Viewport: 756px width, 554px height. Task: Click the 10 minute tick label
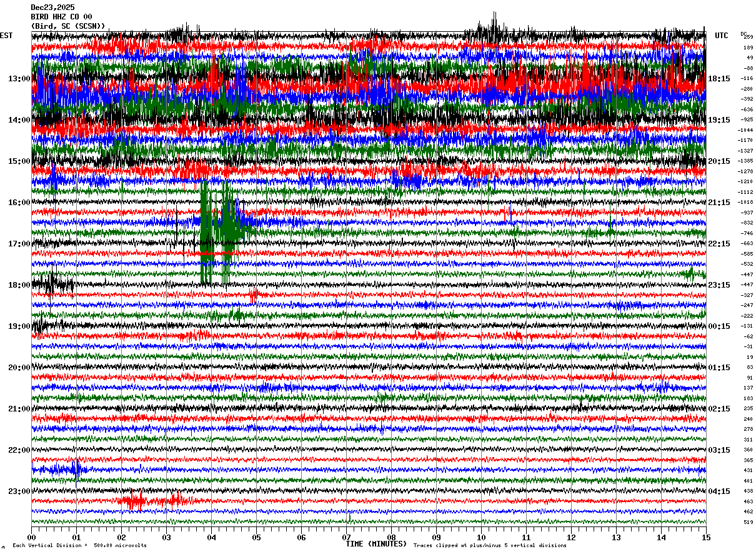(x=481, y=537)
